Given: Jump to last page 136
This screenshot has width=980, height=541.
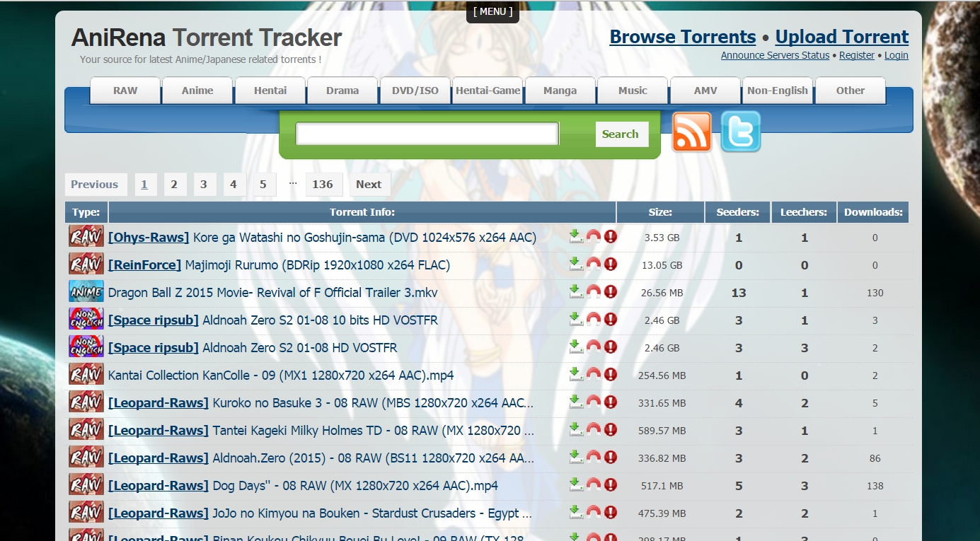Looking at the screenshot, I should [x=323, y=185].
